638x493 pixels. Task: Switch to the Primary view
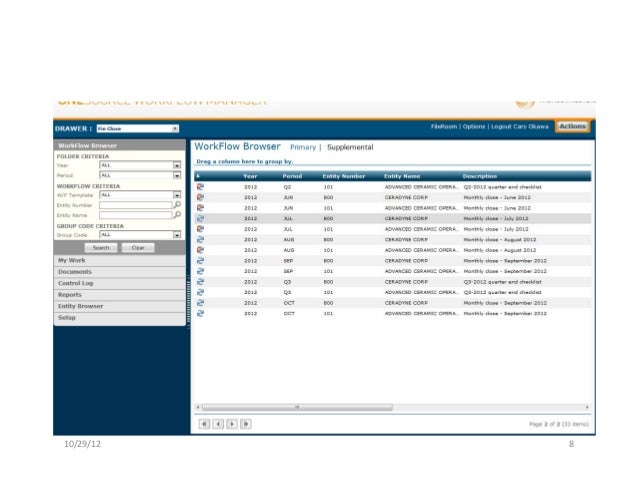point(303,147)
